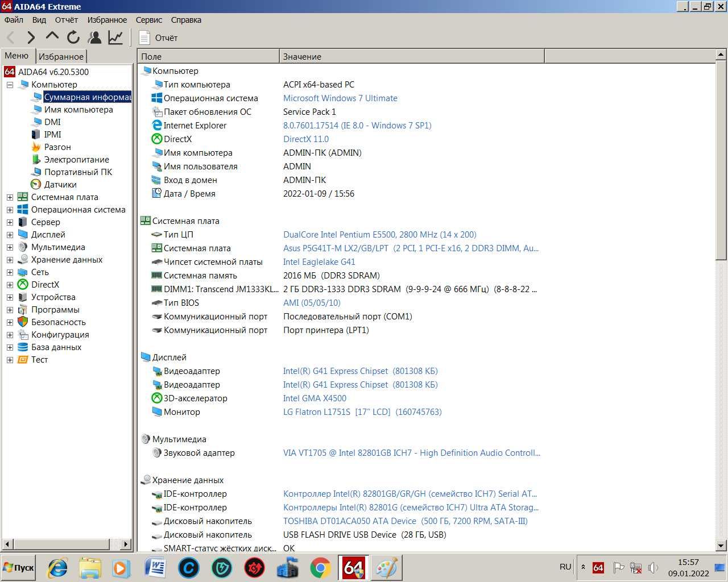Viewport: 728px width, 582px height.
Task: Open Разгон with flame icon
Action: [36, 147]
